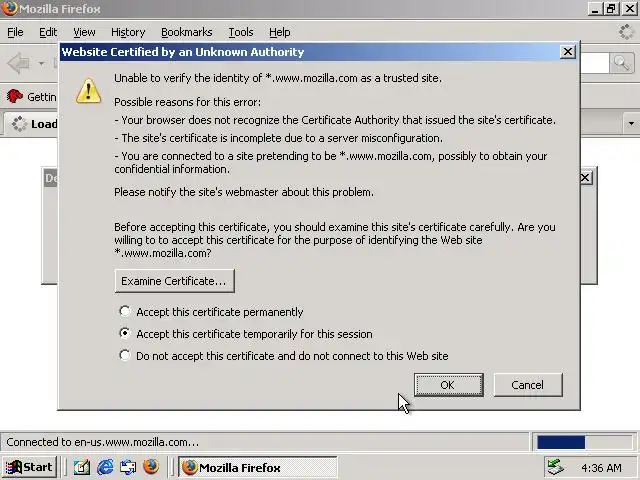
Task: Click the Firefox search field
Action: pyautogui.click(x=594, y=64)
